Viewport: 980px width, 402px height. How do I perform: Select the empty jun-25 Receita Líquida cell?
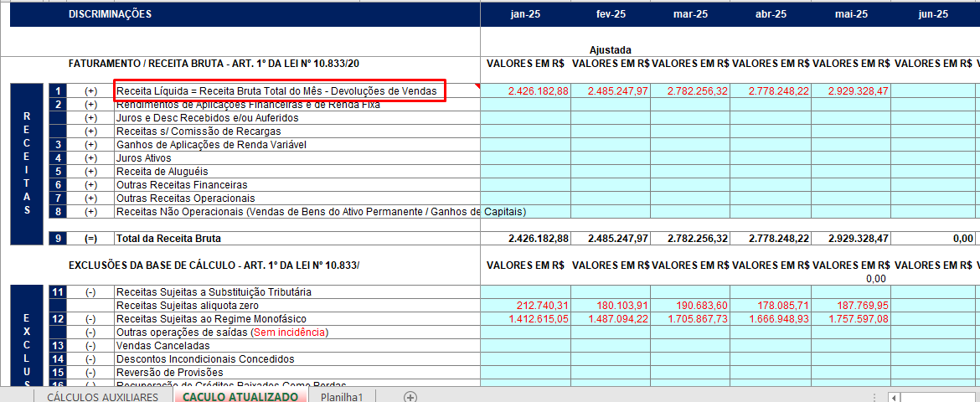pyautogui.click(x=932, y=90)
